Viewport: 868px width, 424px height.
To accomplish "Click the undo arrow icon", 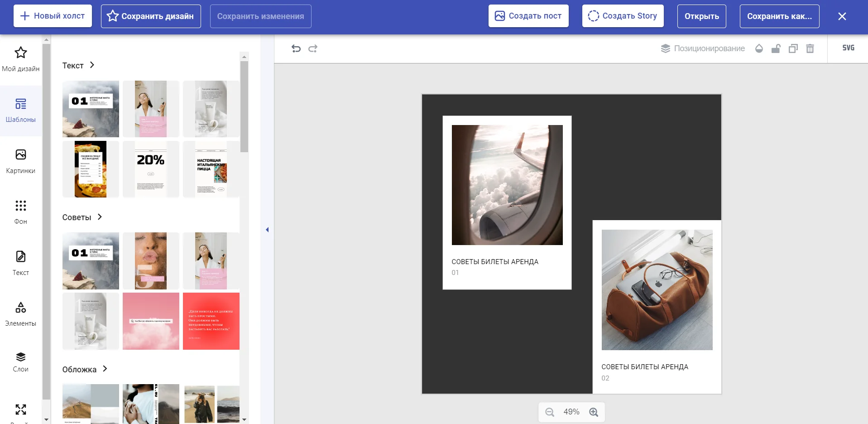I will tap(296, 48).
